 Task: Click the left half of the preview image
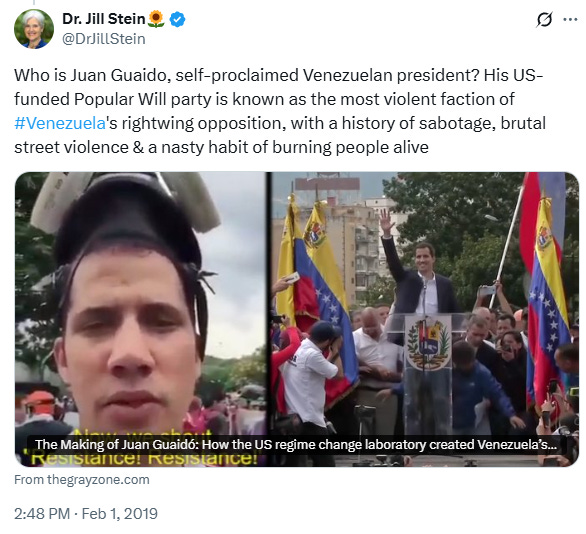pyautogui.click(x=141, y=319)
